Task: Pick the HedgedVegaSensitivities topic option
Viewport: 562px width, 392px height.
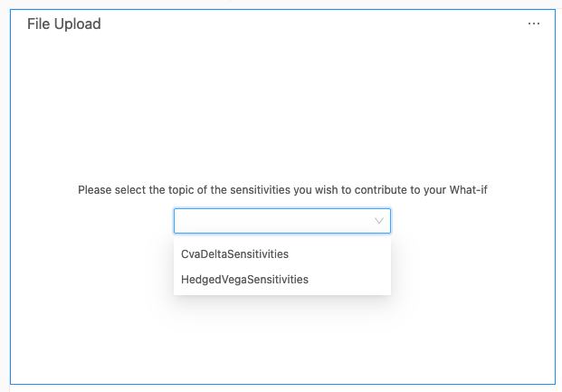Action: pos(244,280)
